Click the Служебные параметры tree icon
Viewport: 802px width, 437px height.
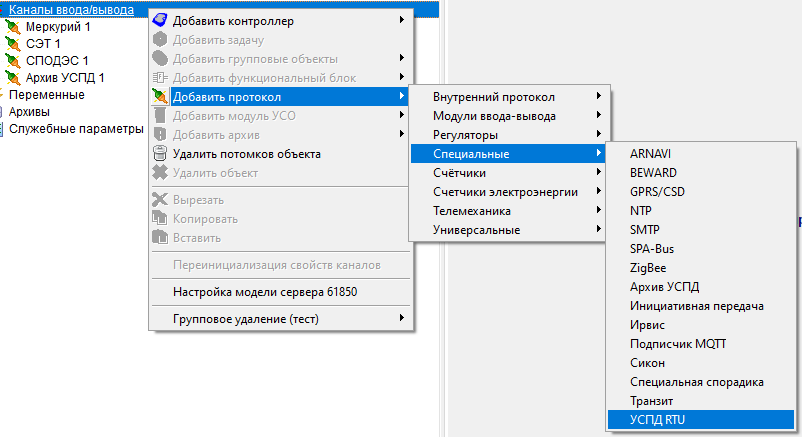click(3, 129)
